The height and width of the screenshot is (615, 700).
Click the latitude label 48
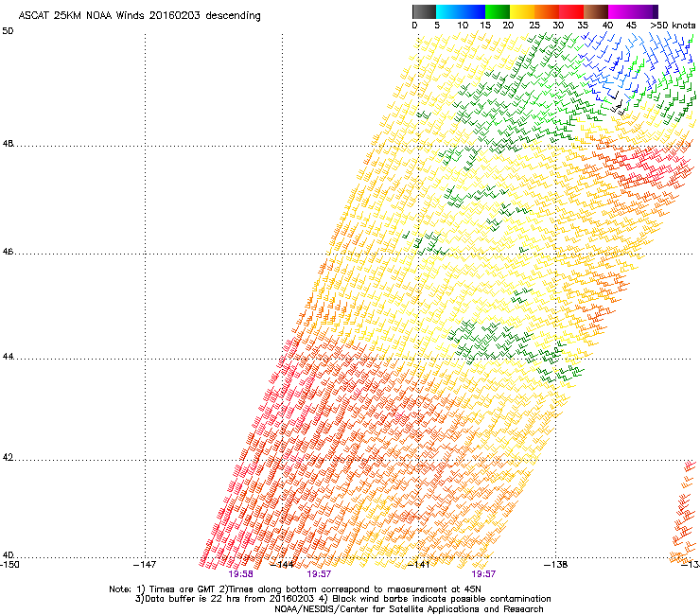pos(8,144)
